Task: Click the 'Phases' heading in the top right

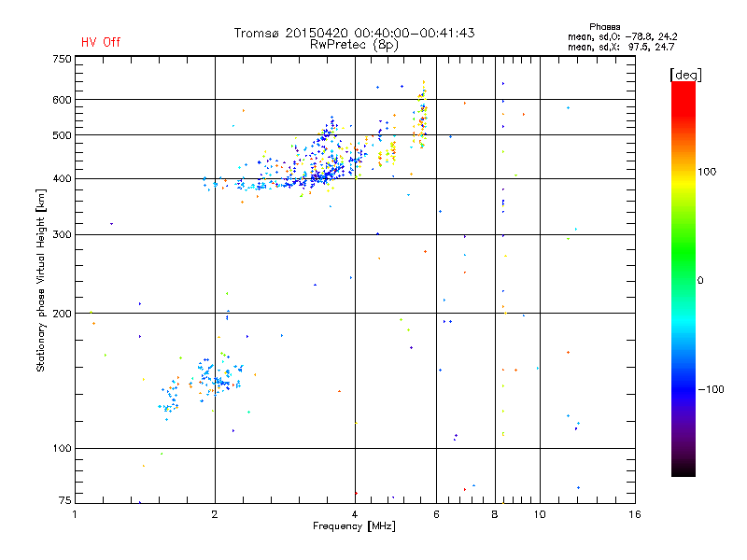Action: [604, 27]
